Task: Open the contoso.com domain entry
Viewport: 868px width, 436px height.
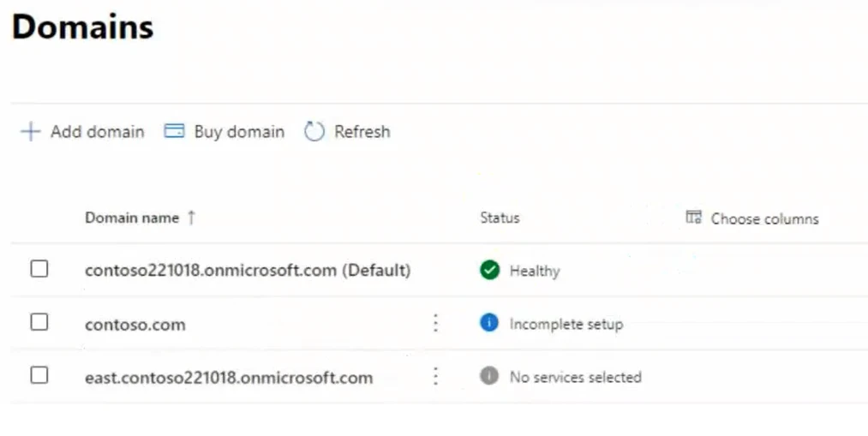Action: click(x=135, y=325)
